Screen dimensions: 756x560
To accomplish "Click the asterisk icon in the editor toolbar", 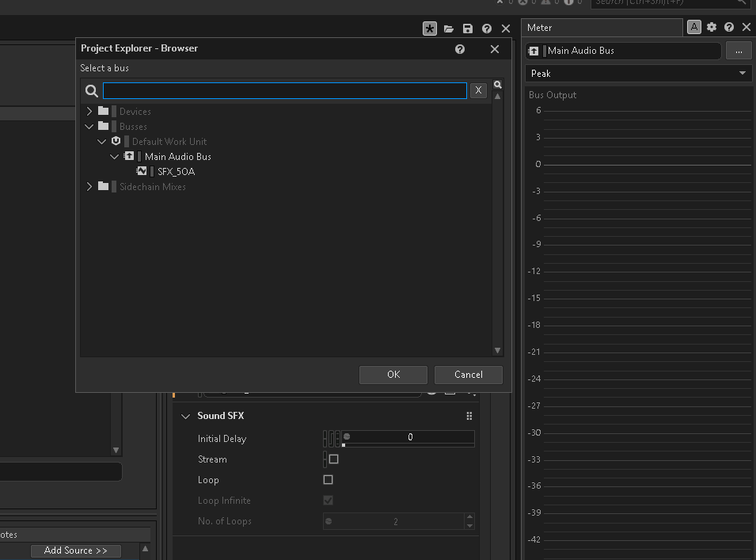I will tap(430, 29).
